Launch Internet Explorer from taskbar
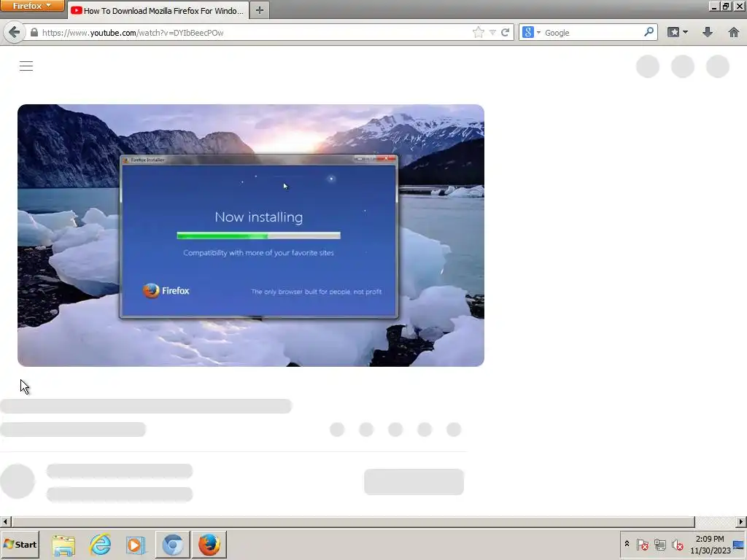Screen dimensions: 747x560 (x=101, y=545)
